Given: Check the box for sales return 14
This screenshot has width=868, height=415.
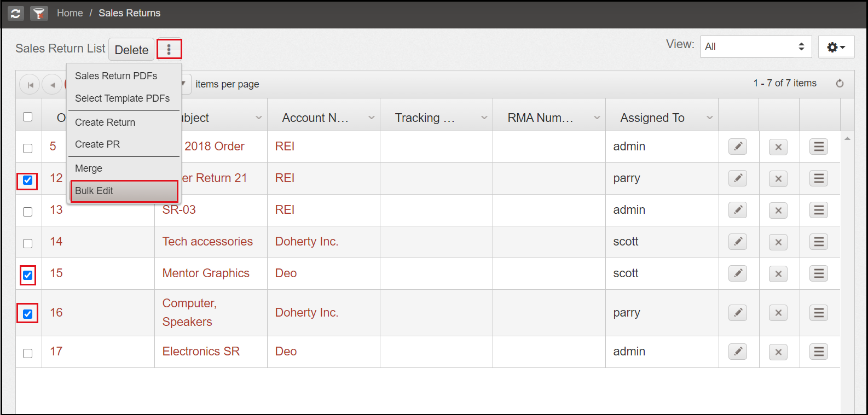Looking at the screenshot, I should pos(28,243).
